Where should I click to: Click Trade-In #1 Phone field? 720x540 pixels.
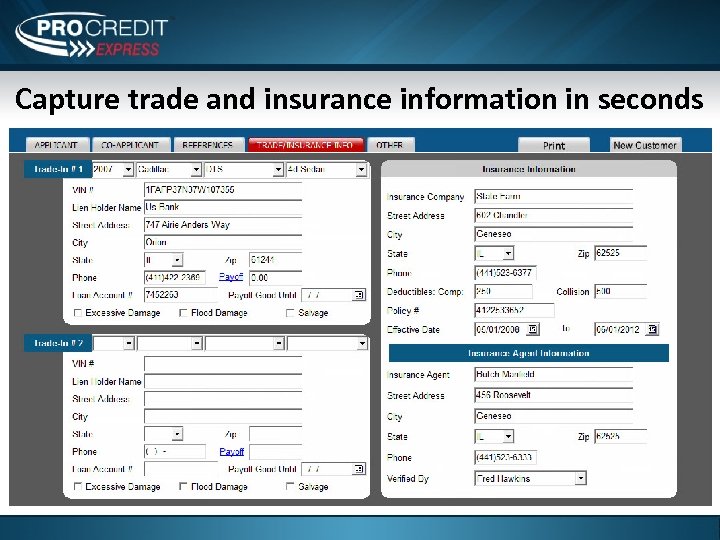[174, 277]
